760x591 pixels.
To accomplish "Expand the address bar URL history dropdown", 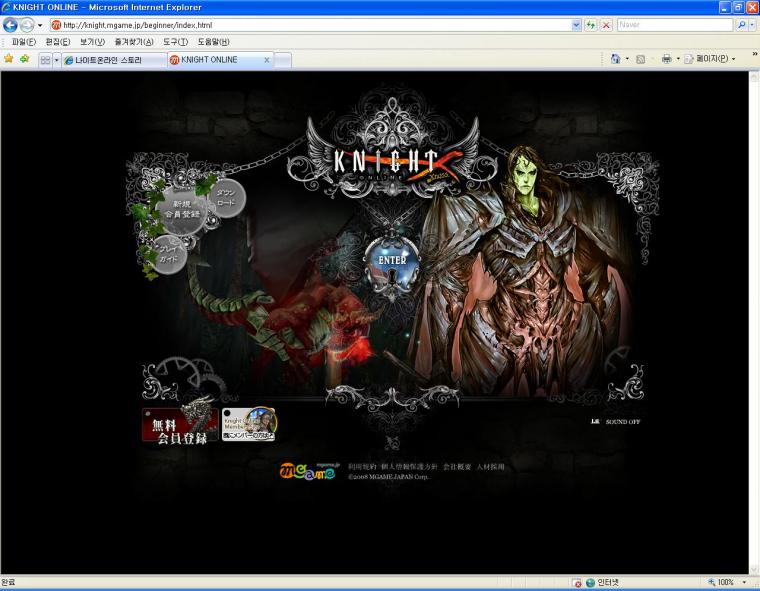I will pyautogui.click(x=576, y=25).
